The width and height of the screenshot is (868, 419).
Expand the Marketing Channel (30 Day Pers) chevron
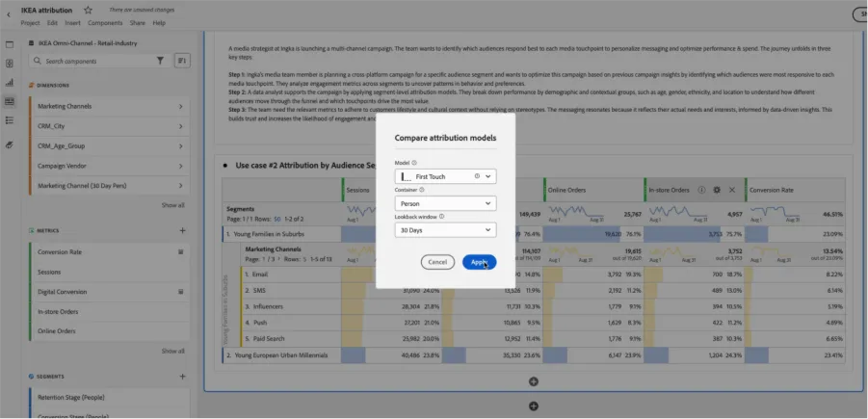pyautogui.click(x=180, y=186)
